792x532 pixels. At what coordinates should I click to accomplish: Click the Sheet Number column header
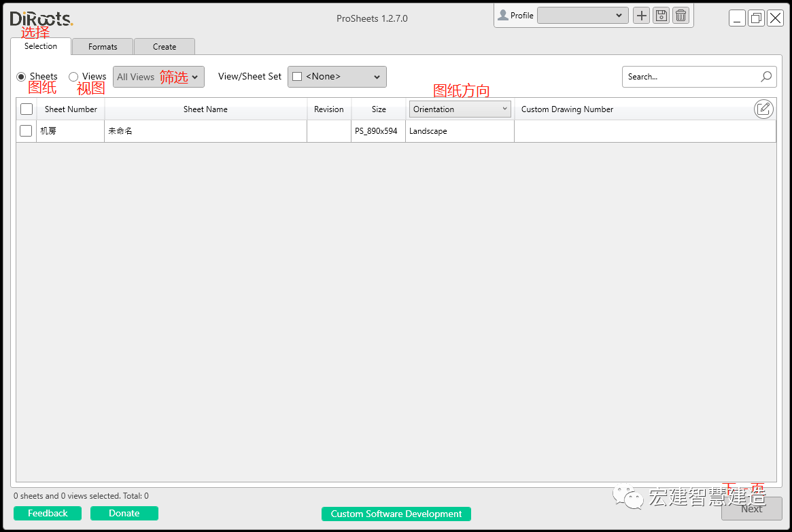(71, 109)
